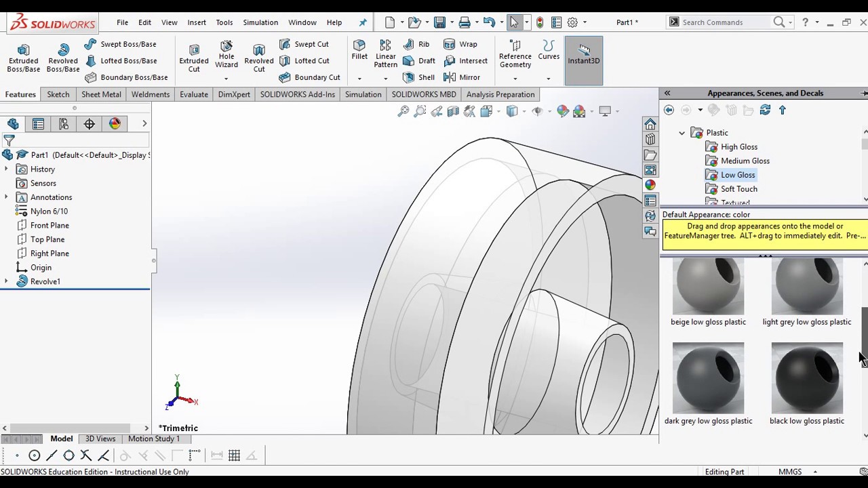Viewport: 868px width, 488px height.
Task: Open the ConfigurationManager tab
Action: (64, 123)
